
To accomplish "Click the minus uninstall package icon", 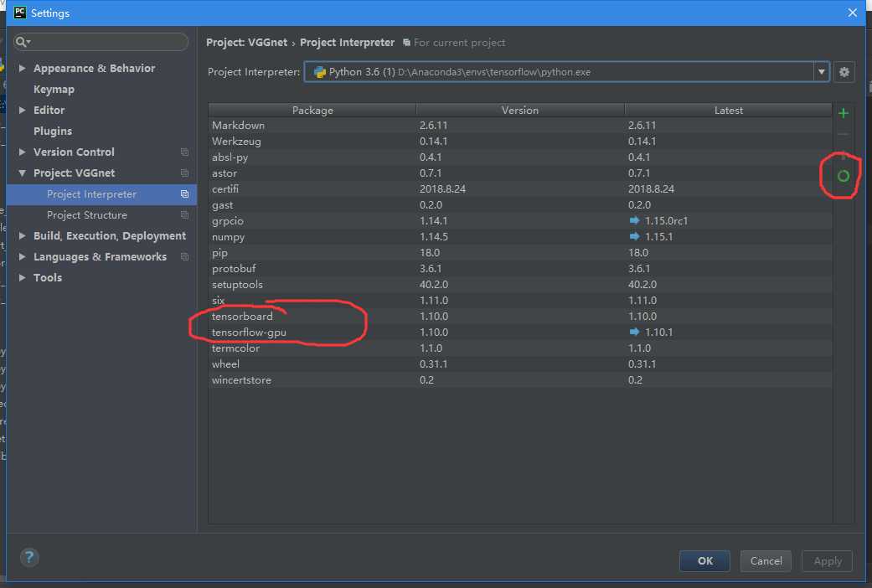I will point(843,134).
